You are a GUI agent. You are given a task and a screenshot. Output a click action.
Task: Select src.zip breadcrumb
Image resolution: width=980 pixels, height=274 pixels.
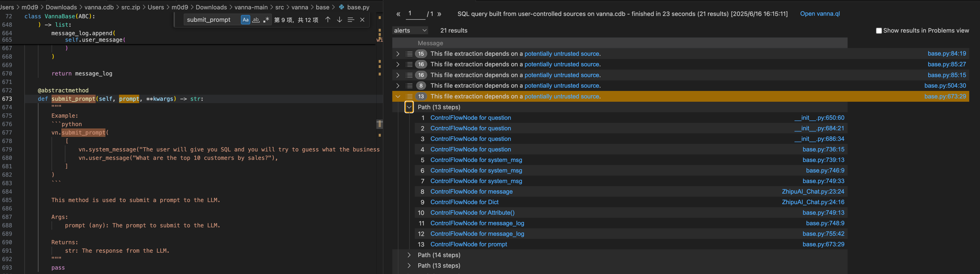(x=130, y=7)
